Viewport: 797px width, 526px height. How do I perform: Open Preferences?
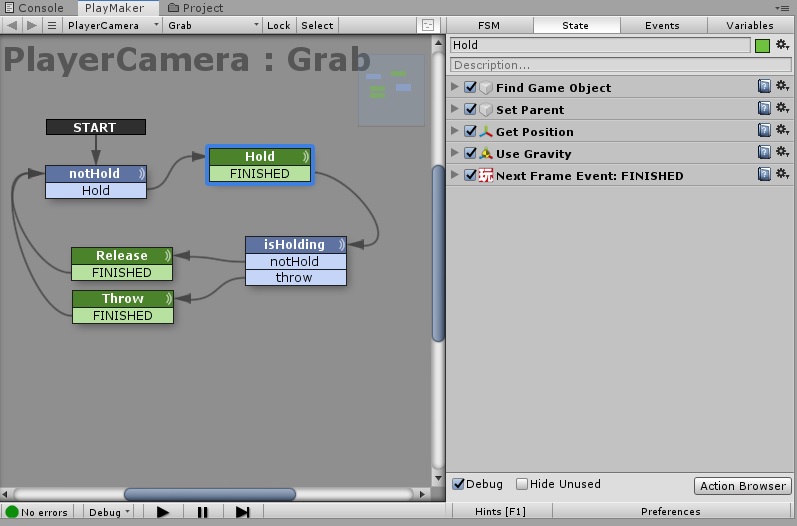pyautogui.click(x=670, y=511)
